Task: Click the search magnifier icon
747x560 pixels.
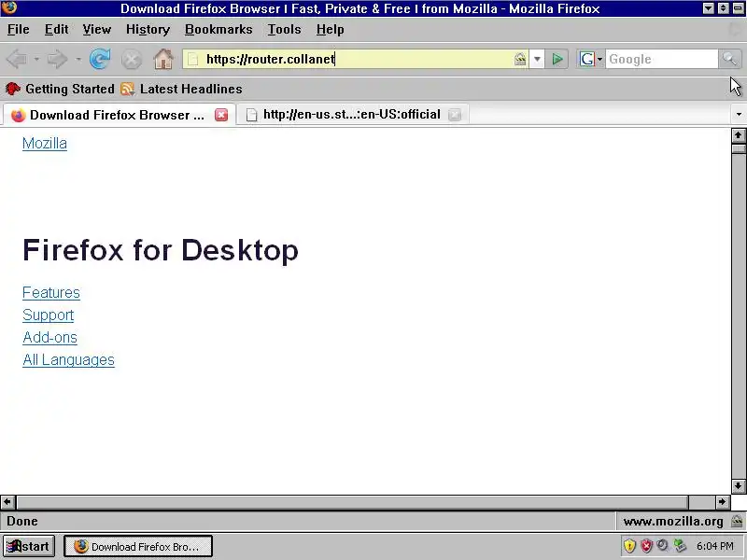Action: tap(729, 59)
